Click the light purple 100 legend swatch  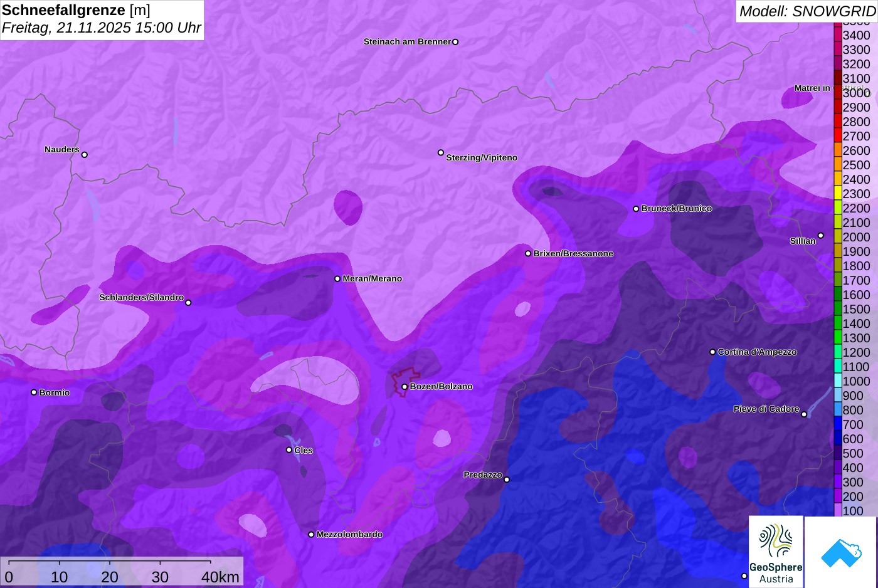click(x=837, y=510)
